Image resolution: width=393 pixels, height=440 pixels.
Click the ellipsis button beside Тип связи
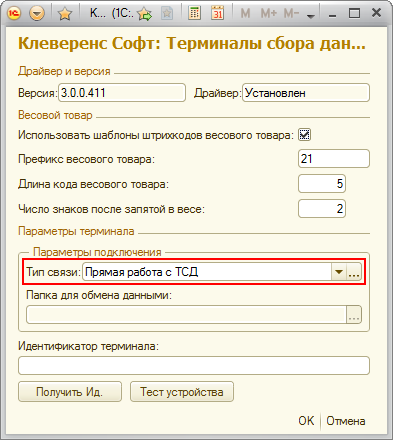pyautogui.click(x=354, y=272)
